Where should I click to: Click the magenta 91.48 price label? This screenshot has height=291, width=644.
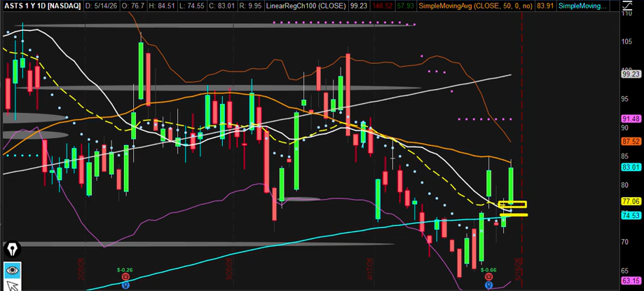pos(631,119)
